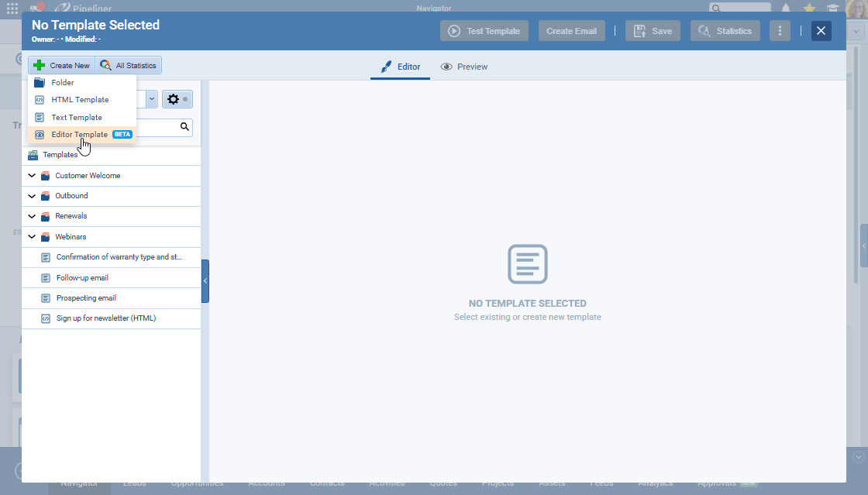
Task: Switch to the Editor tab
Action: [x=400, y=67]
